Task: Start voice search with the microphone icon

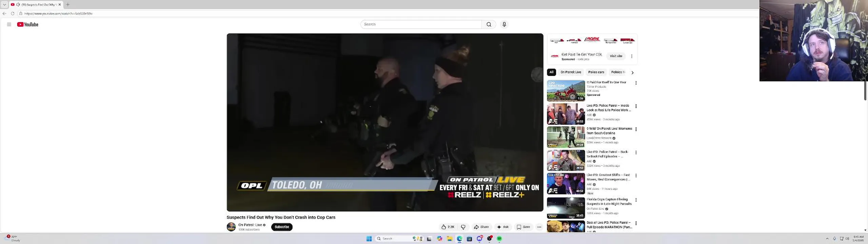Action: pyautogui.click(x=504, y=24)
